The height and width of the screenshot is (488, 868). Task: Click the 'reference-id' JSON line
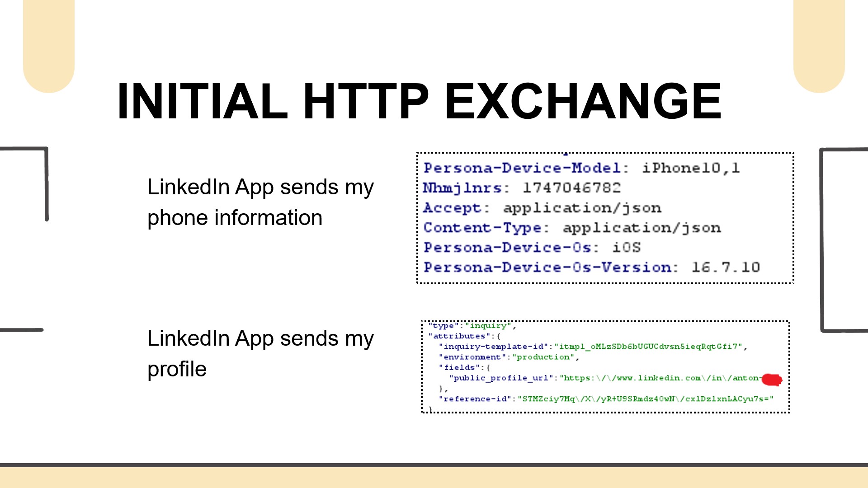[606, 399]
